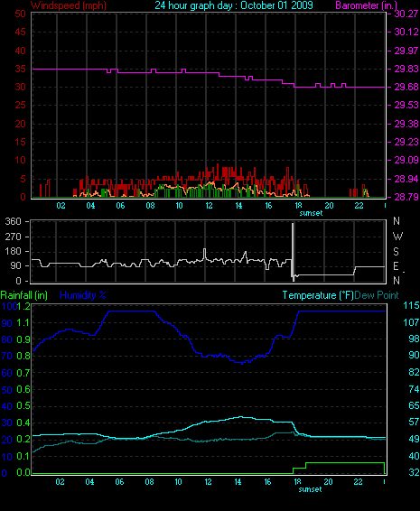This screenshot has height=511, width=420.
Task: Click the 50 mph windspeed scale value
Action: click(x=20, y=14)
